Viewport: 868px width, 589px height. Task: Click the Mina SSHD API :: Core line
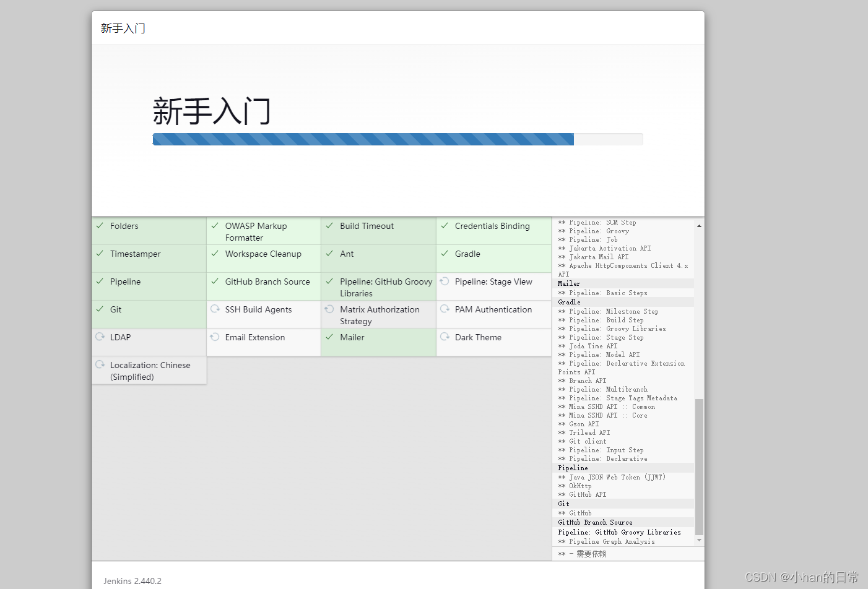click(602, 415)
